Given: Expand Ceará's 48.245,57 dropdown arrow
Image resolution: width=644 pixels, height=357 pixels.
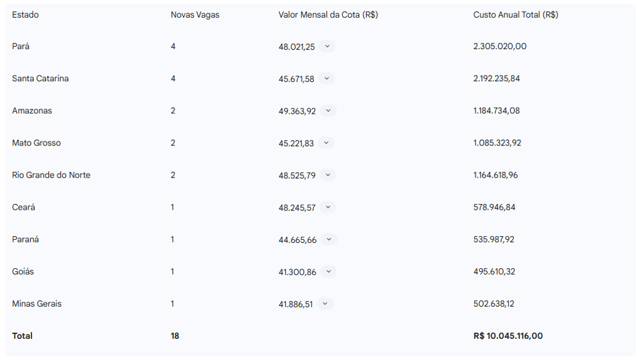Looking at the screenshot, I should point(327,207).
